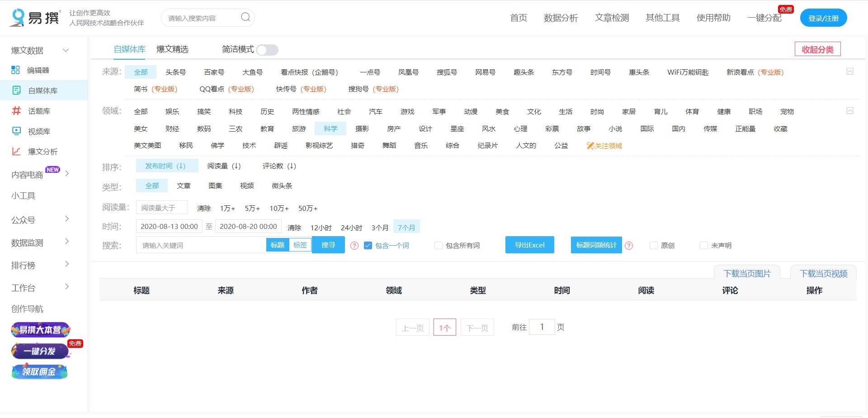Toggle the 简洁模式 switch

[x=268, y=50]
